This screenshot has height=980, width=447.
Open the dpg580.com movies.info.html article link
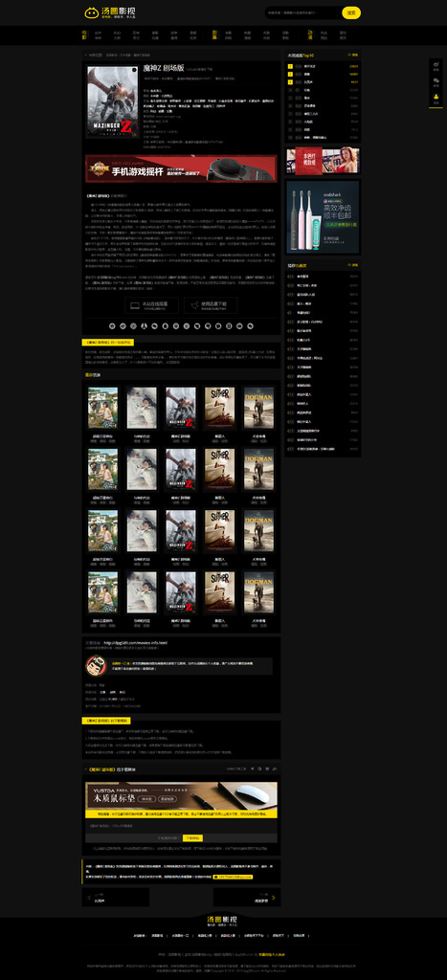135,642
